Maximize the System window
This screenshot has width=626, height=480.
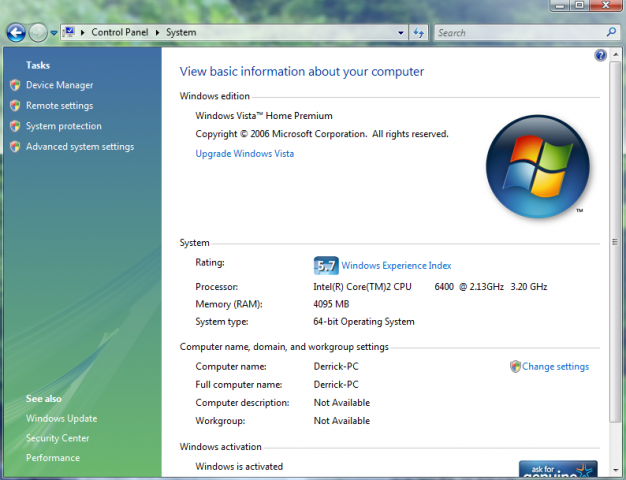click(579, 6)
